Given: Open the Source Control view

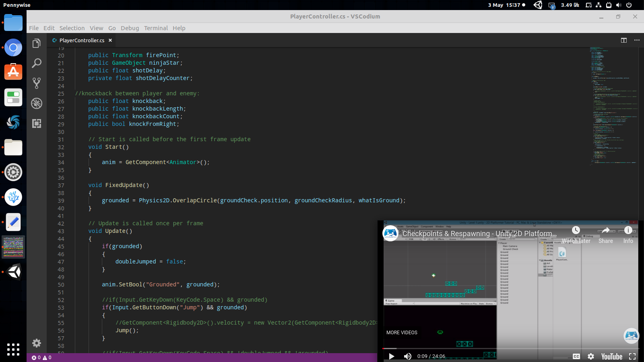Looking at the screenshot, I should point(37,83).
